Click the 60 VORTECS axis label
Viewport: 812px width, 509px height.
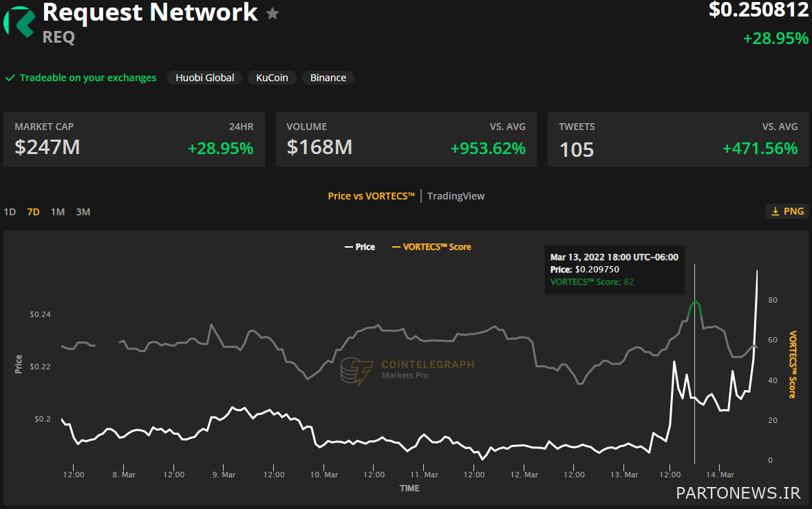pyautogui.click(x=773, y=340)
